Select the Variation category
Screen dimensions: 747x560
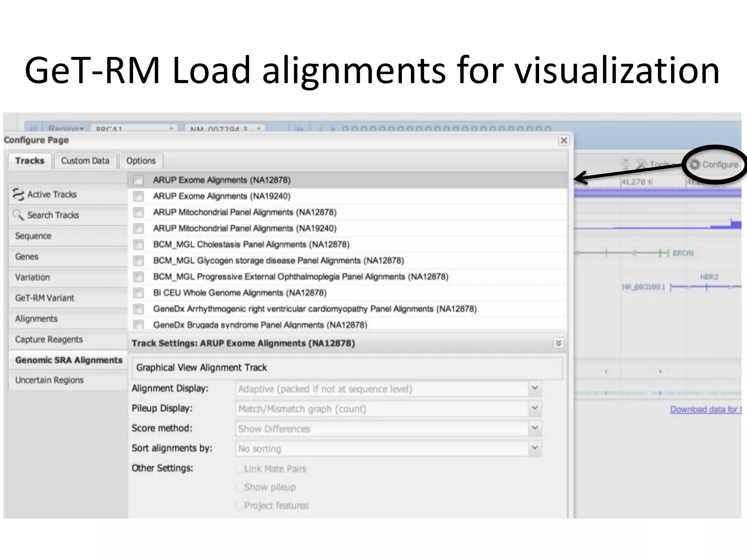(x=68, y=277)
